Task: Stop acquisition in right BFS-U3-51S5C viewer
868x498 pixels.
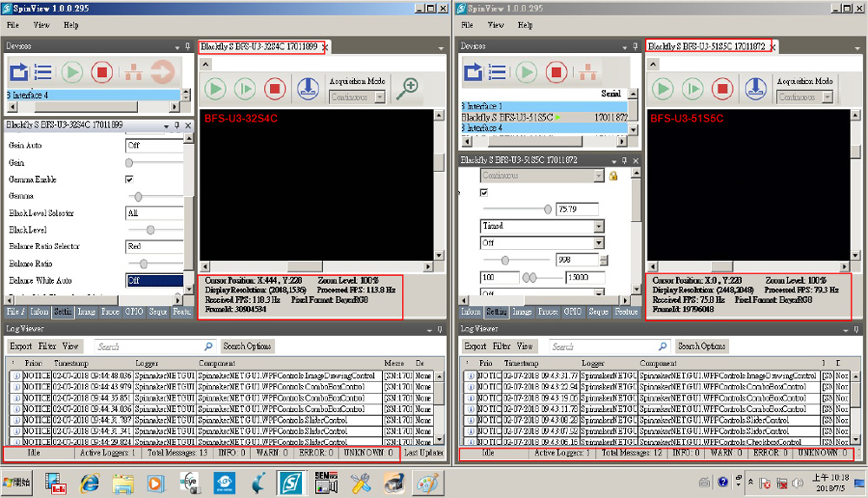Action: coord(721,88)
